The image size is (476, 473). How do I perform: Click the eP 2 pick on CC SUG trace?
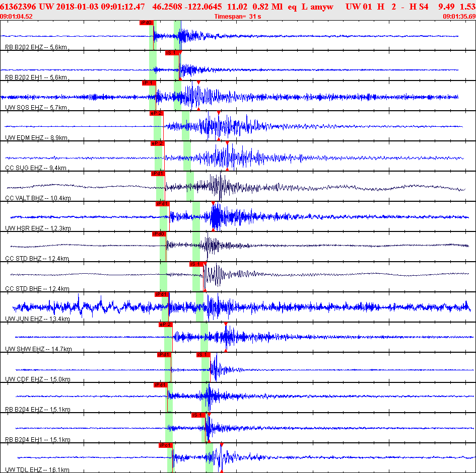point(158,143)
